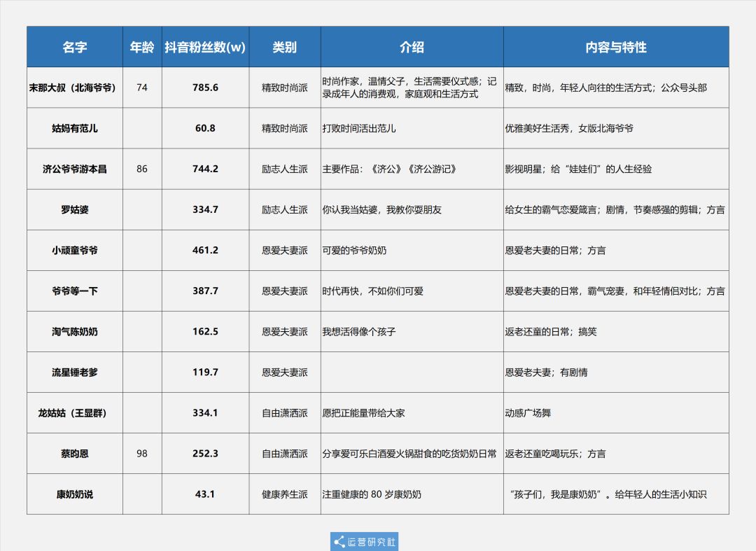Select the 末那大叔（北海爷爷）name cell
The width and height of the screenshot is (756, 551).
[x=75, y=88]
